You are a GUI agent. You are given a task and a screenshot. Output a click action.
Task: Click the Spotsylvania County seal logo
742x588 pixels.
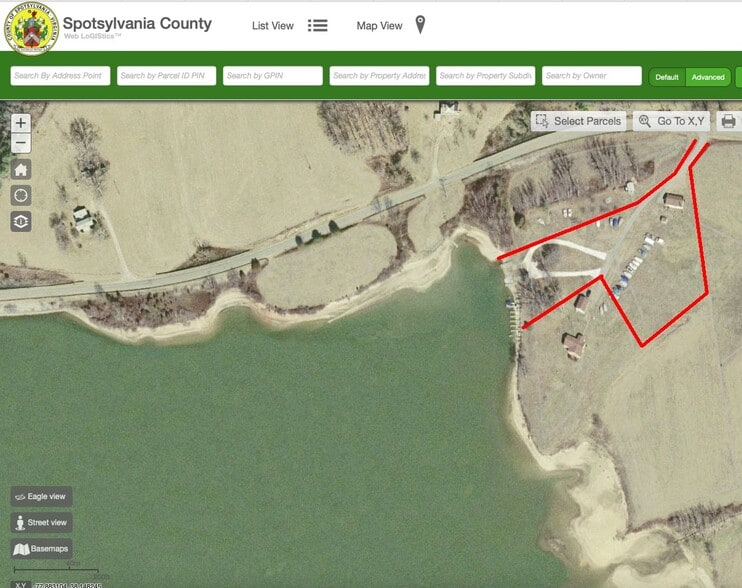tap(31, 28)
